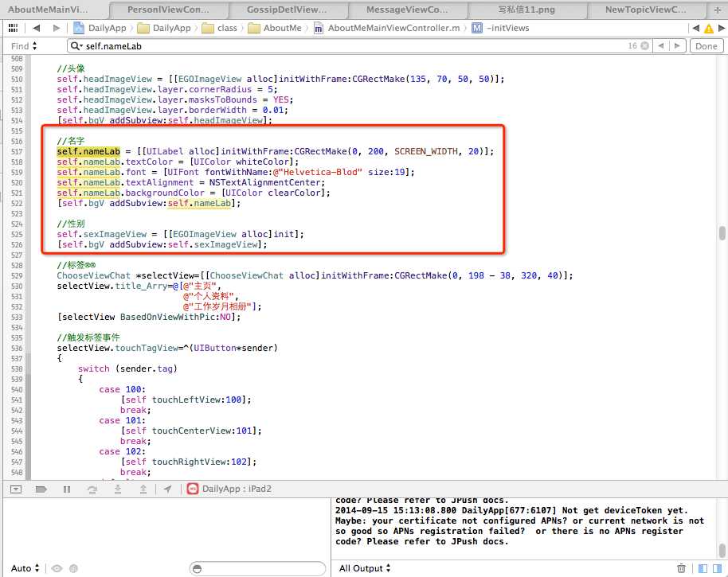Switch to PersonlViewCon... tab
The image size is (728, 577).
168,10
